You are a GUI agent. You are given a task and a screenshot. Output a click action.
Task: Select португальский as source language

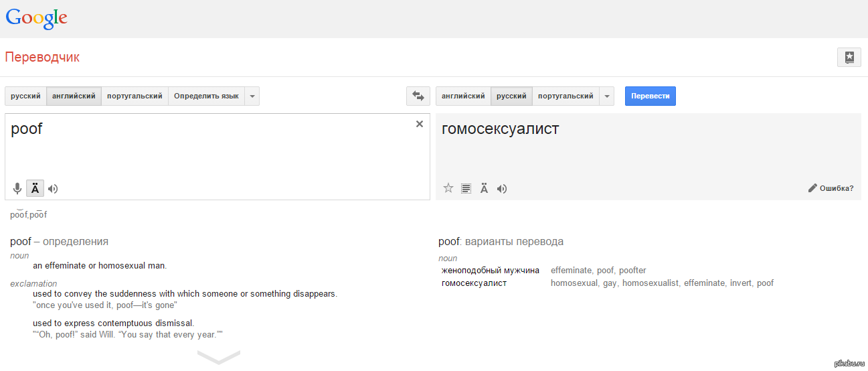pyautogui.click(x=135, y=96)
